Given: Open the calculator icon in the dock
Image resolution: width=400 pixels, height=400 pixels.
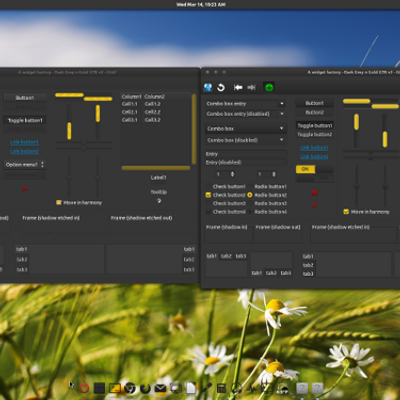Looking at the screenshot, I should coord(221,388).
